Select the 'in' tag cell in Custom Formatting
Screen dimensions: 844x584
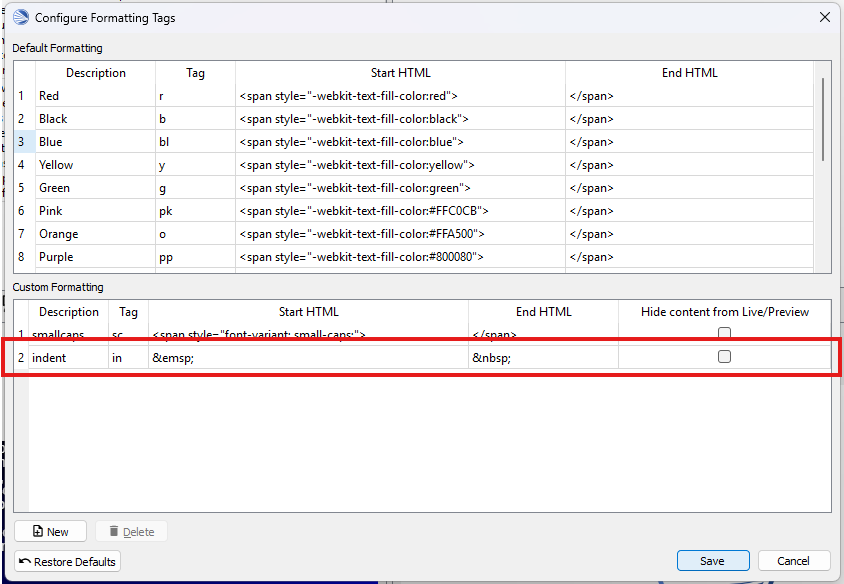[128, 357]
